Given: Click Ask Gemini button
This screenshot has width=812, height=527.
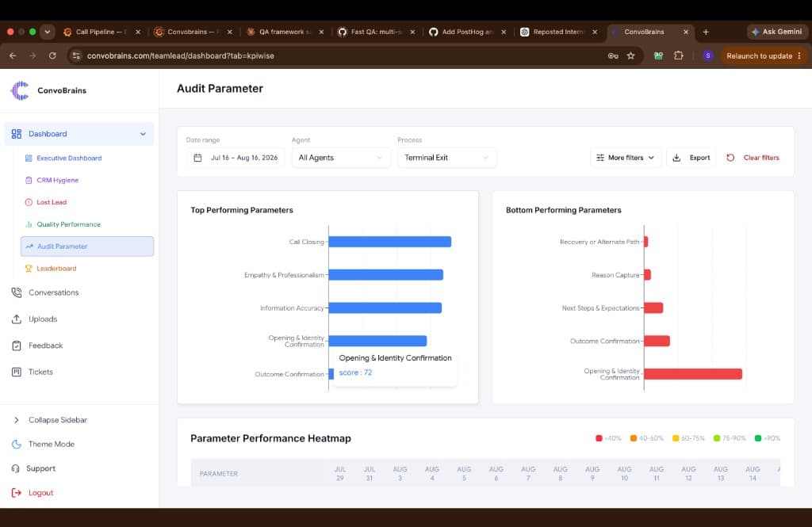Looking at the screenshot, I should [777, 32].
